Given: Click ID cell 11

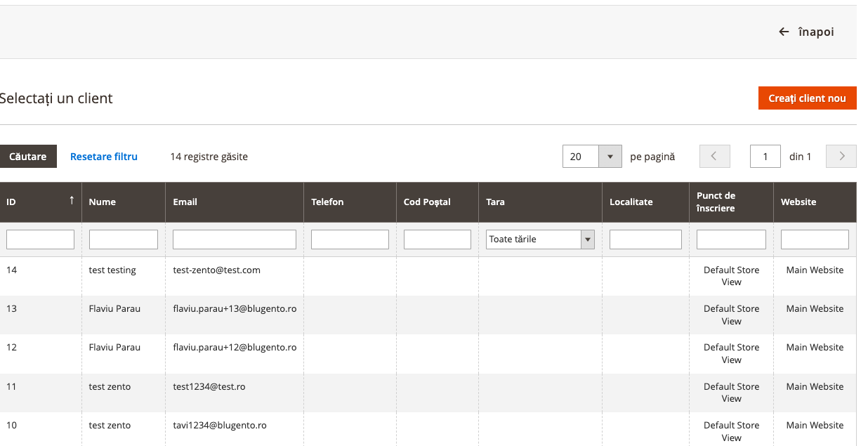Looking at the screenshot, I should 12,387.
